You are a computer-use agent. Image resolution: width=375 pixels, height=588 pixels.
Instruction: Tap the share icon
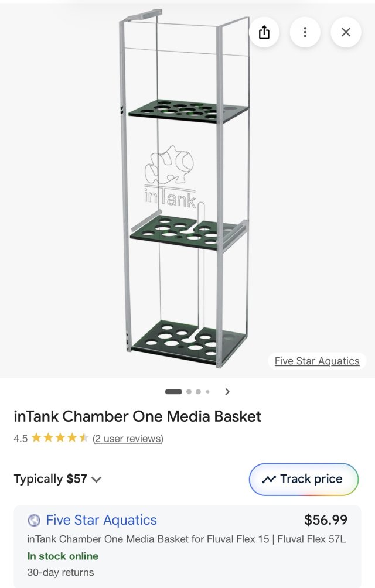[x=264, y=32]
